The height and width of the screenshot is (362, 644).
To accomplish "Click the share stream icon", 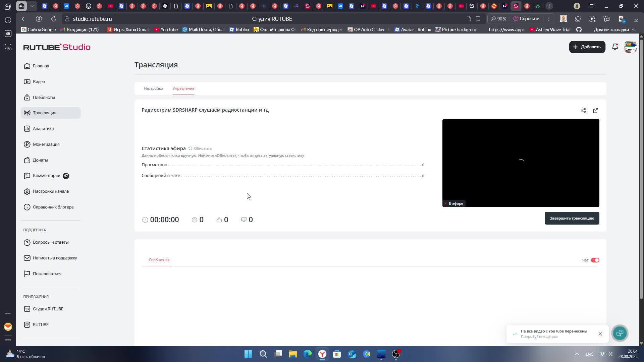I will [x=583, y=110].
